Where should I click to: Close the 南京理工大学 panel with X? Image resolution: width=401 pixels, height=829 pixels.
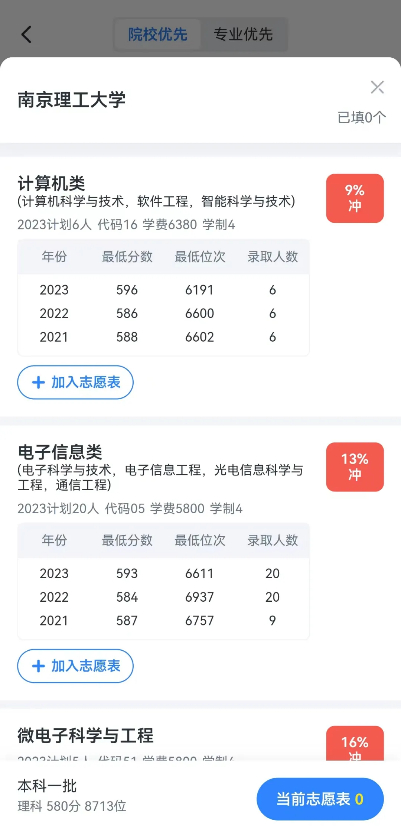377,87
